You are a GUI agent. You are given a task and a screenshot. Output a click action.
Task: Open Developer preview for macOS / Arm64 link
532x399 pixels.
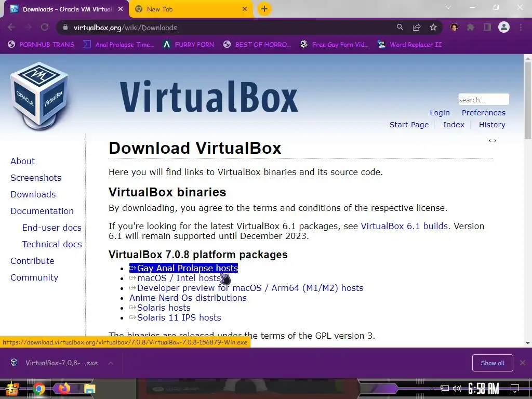coord(246,288)
